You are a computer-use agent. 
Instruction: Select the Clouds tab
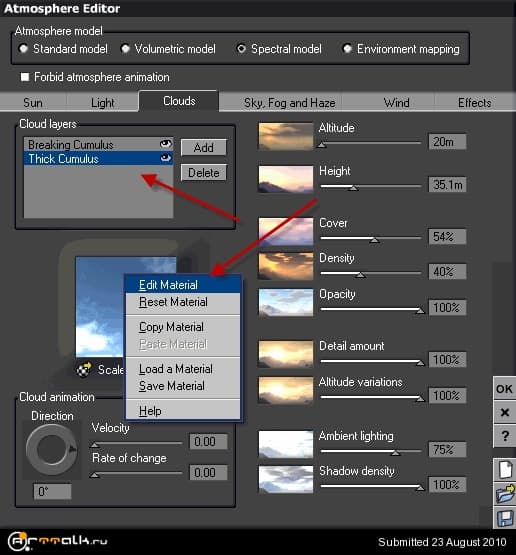[x=179, y=101]
